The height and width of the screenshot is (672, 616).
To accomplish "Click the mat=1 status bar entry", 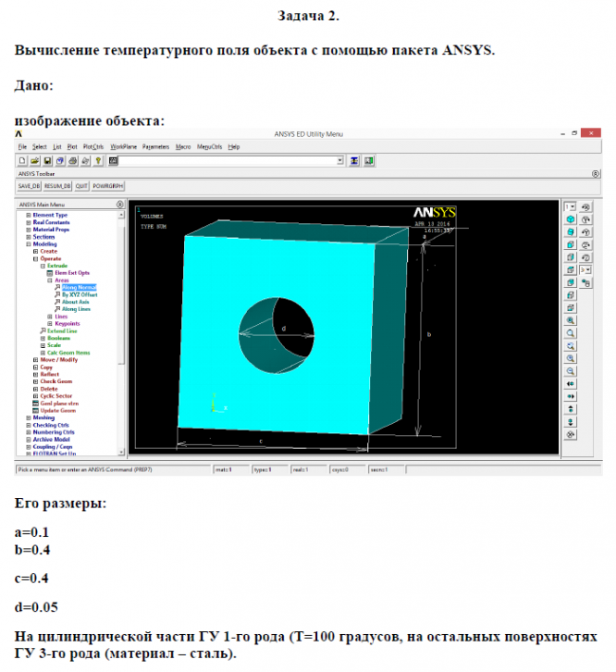I will (231, 470).
